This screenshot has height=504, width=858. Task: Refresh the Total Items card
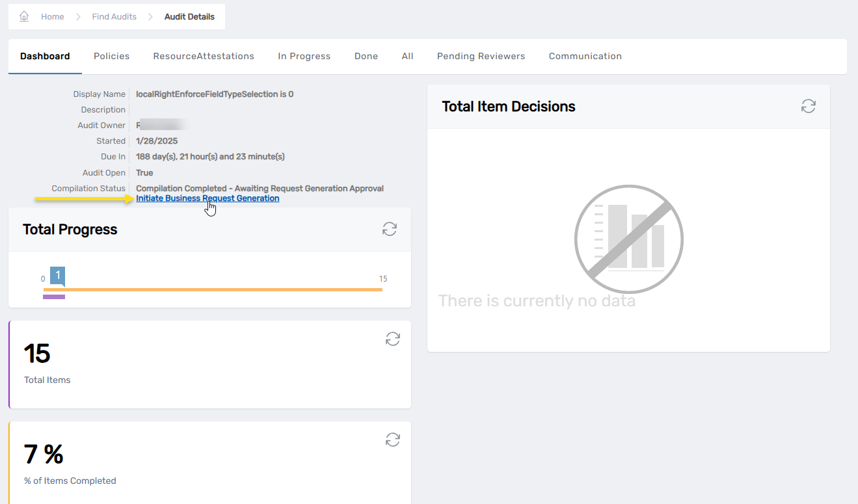click(392, 339)
